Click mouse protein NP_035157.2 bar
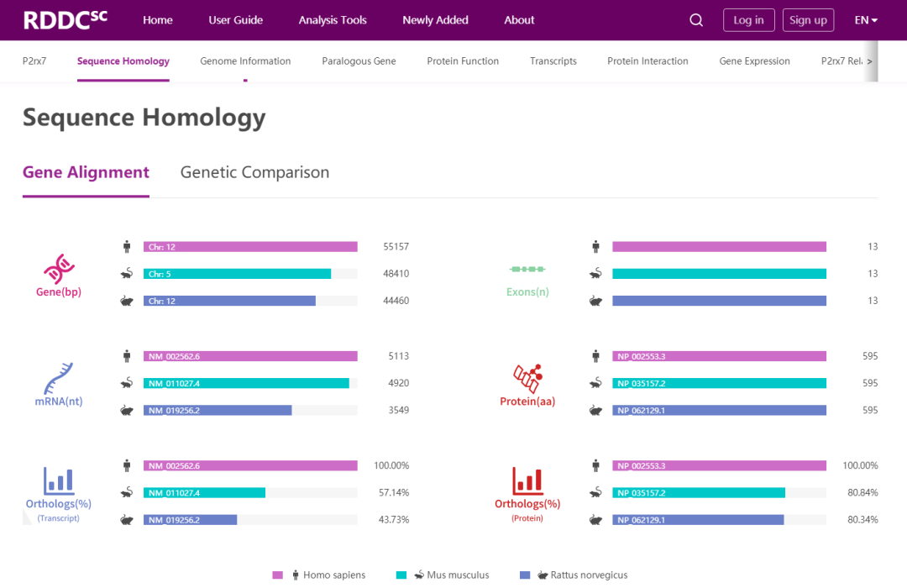The height and width of the screenshot is (588, 907). 699,383
